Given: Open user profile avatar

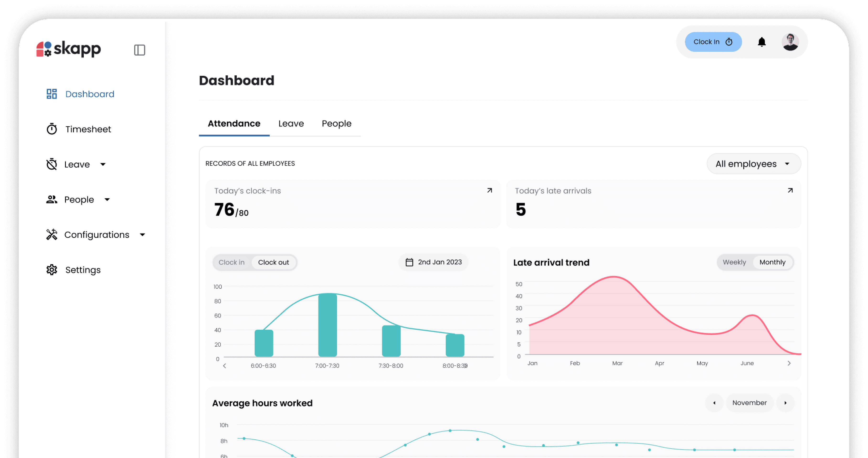Looking at the screenshot, I should (x=790, y=42).
